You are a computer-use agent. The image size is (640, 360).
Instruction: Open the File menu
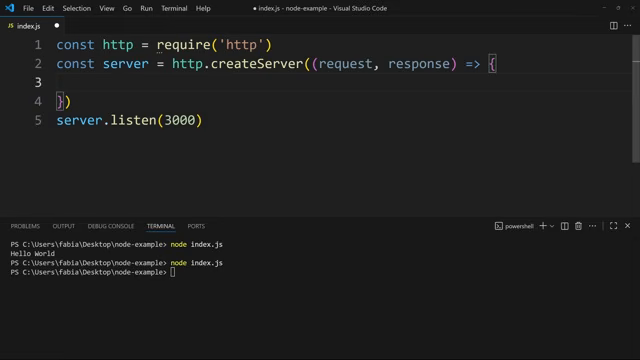tap(28, 8)
